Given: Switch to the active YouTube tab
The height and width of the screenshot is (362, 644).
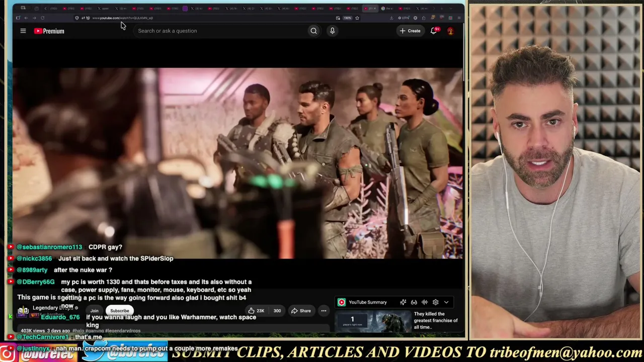Looking at the screenshot, I should [x=370, y=9].
